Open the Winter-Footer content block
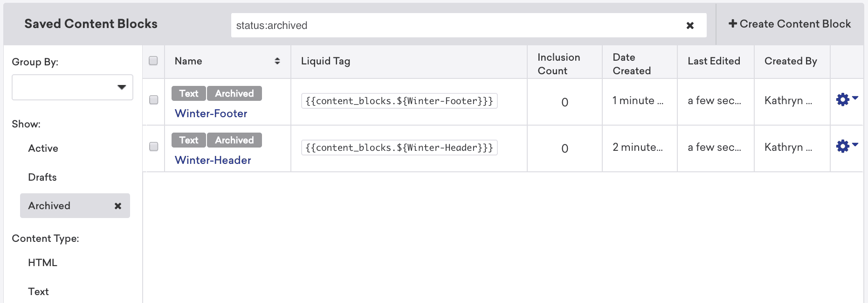The image size is (868, 303). click(211, 113)
